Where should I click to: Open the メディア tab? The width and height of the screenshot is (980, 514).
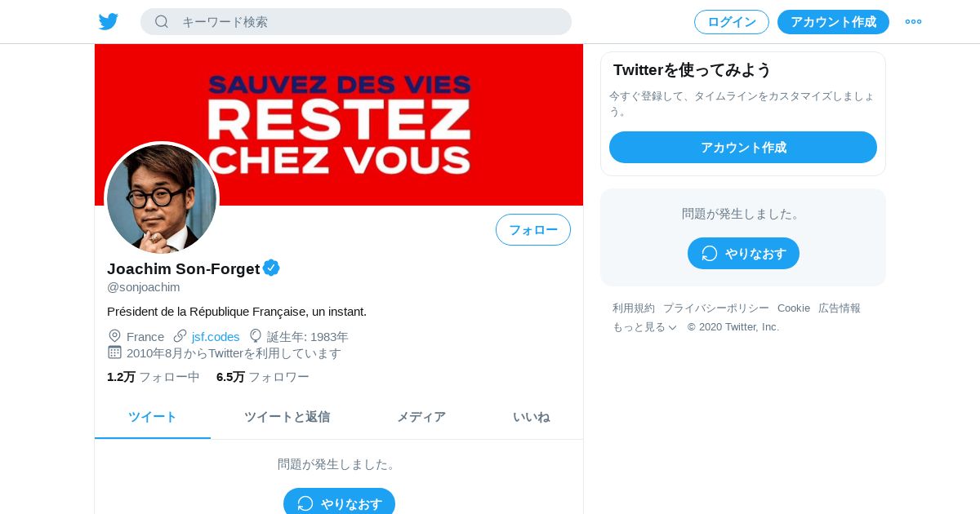pos(421,417)
